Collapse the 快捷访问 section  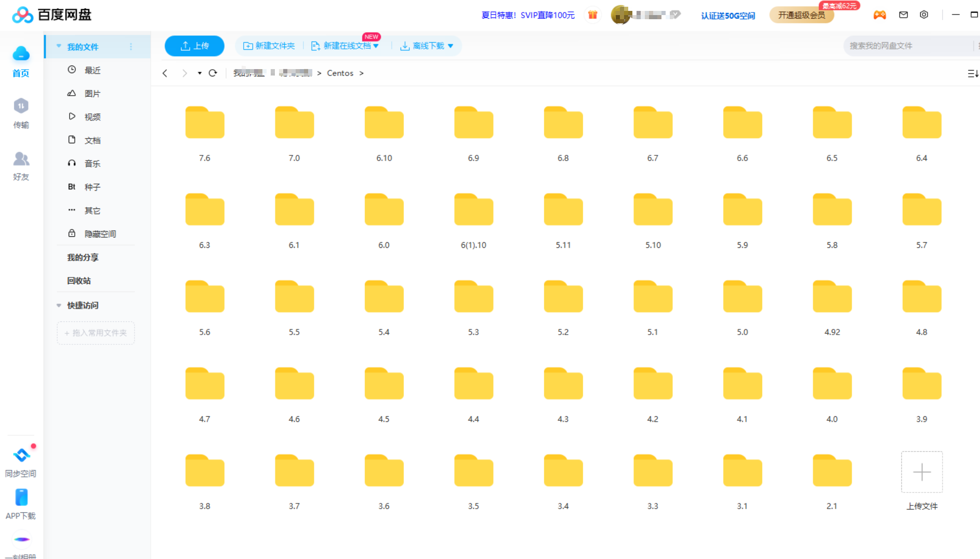pyautogui.click(x=58, y=305)
